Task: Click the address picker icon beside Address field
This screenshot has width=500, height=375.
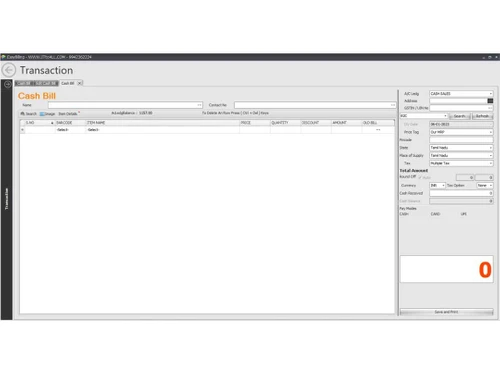Action: click(x=490, y=101)
